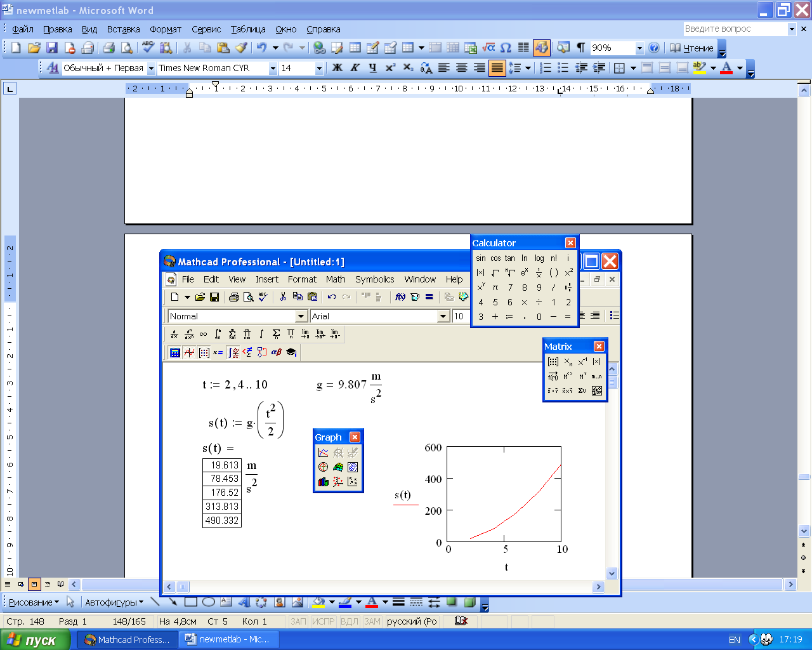Click highlight color swatch in Word toolbar
The width and height of the screenshot is (812, 650).
[700, 68]
